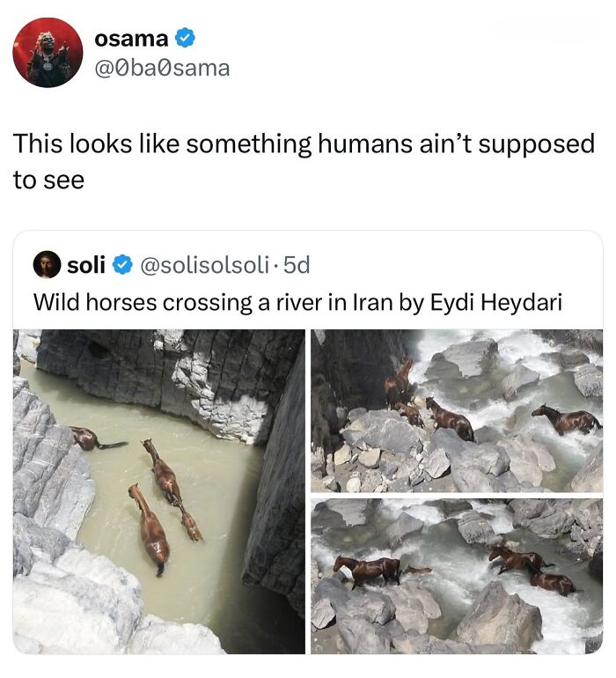Open the left photo of swimming horses
Viewport: 616px width, 678px height.
point(159,491)
